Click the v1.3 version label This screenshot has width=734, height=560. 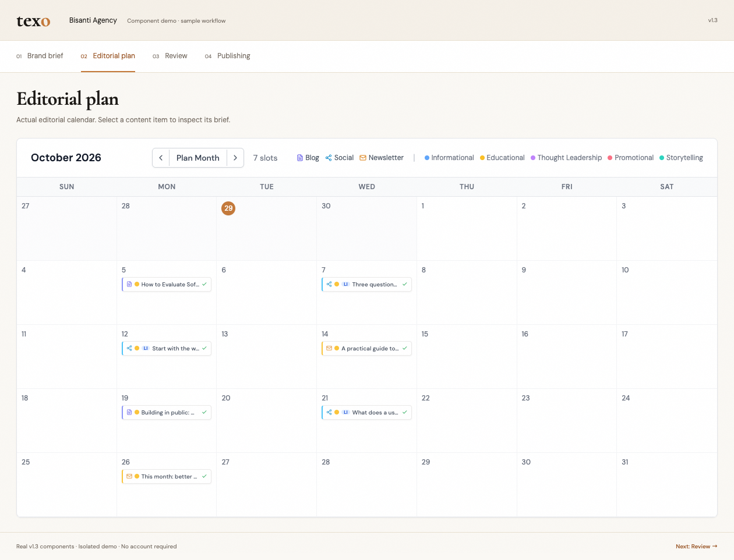(x=713, y=20)
